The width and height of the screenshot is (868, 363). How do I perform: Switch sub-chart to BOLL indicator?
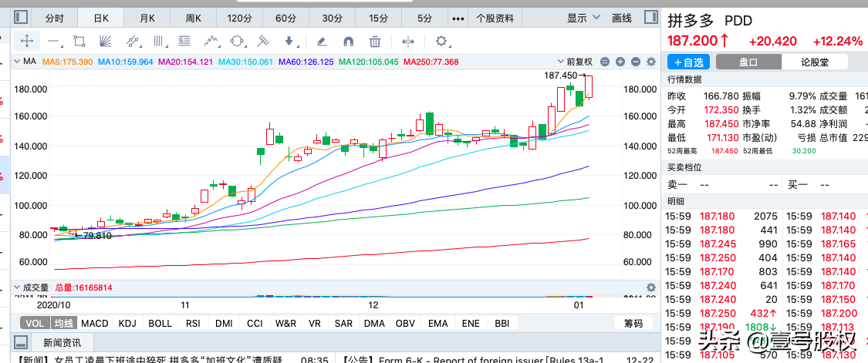160,323
